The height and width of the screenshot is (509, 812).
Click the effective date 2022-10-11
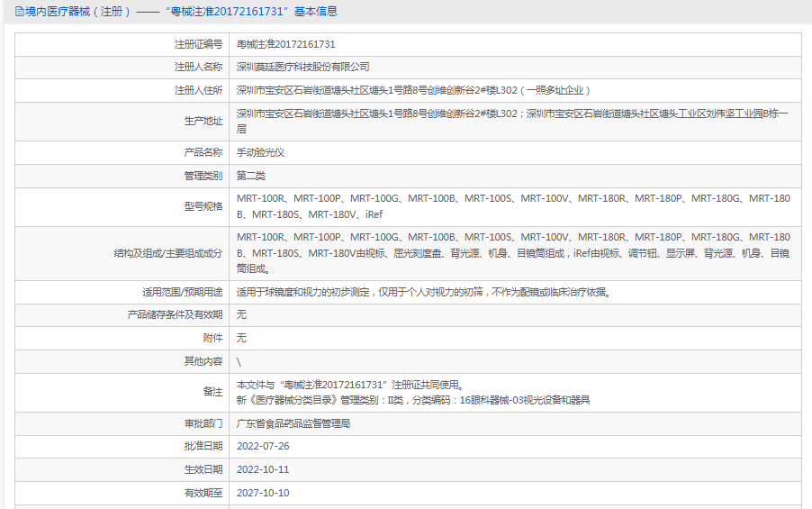coord(263,470)
